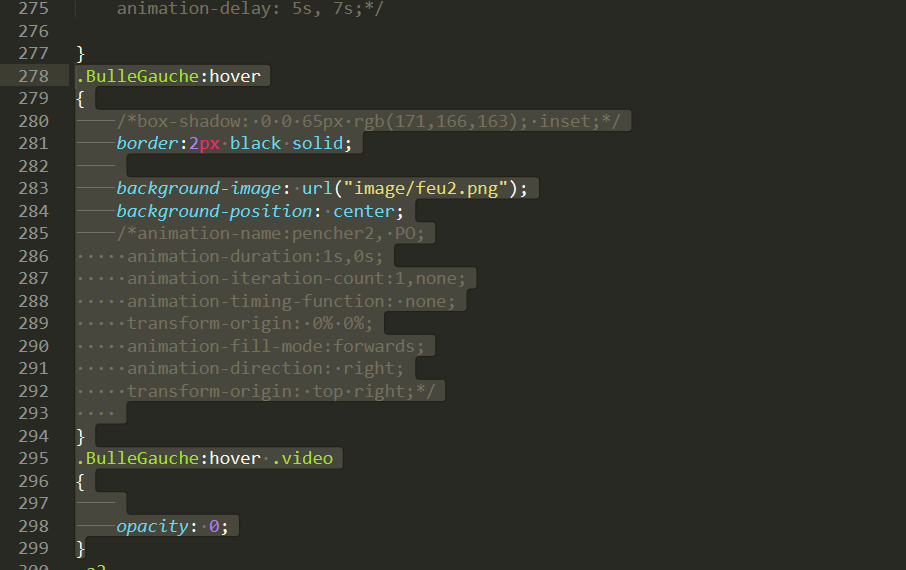Click the .BulleGauche selector on line 278

[138, 76]
